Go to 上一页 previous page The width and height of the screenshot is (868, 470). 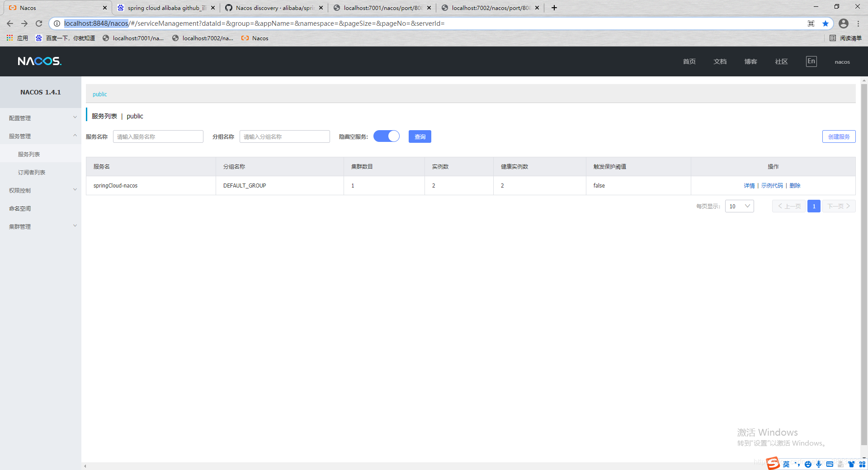pyautogui.click(x=789, y=206)
